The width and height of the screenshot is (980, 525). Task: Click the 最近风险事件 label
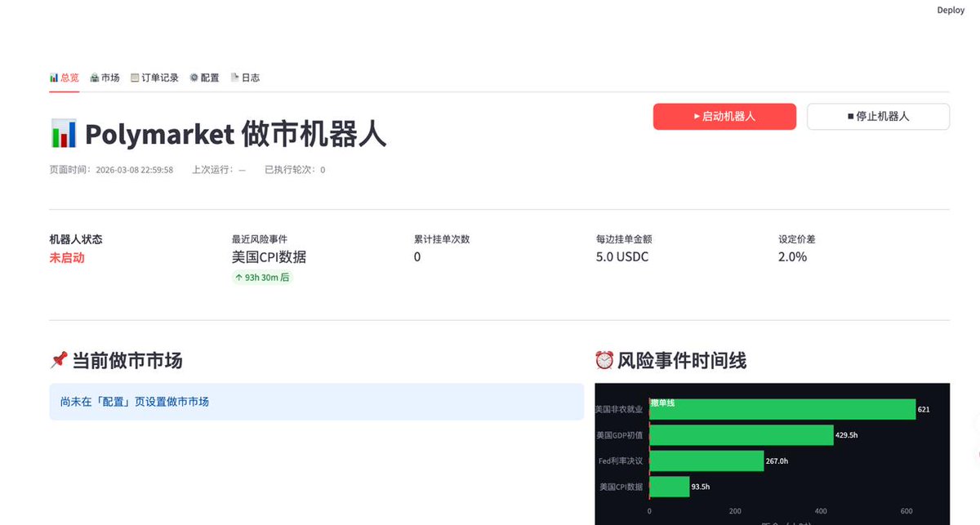260,239
